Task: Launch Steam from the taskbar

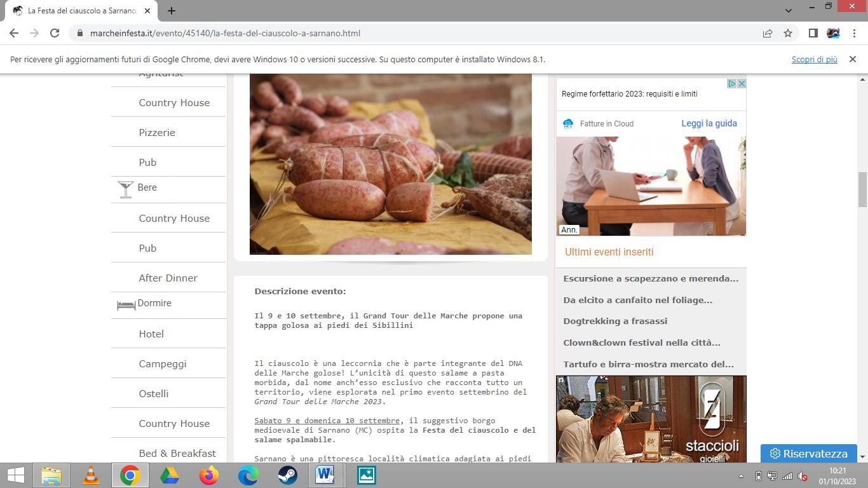Action: (x=288, y=475)
